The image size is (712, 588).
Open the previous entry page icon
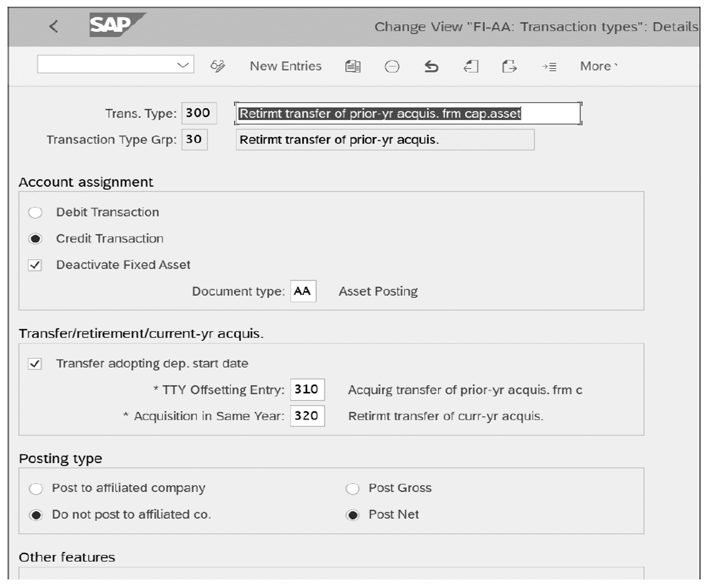pyautogui.click(x=471, y=66)
